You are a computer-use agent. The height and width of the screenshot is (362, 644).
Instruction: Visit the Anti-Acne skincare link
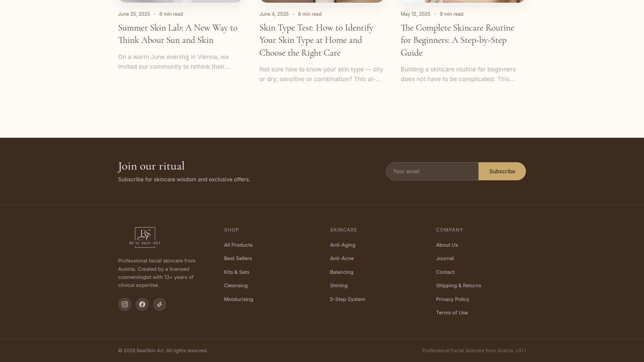pos(342,258)
